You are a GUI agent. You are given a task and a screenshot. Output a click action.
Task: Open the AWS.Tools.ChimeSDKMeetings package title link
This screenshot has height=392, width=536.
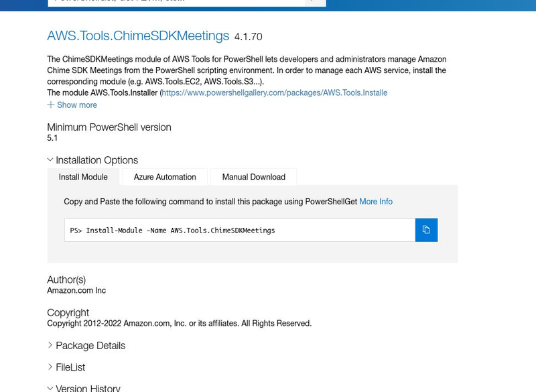tap(138, 36)
